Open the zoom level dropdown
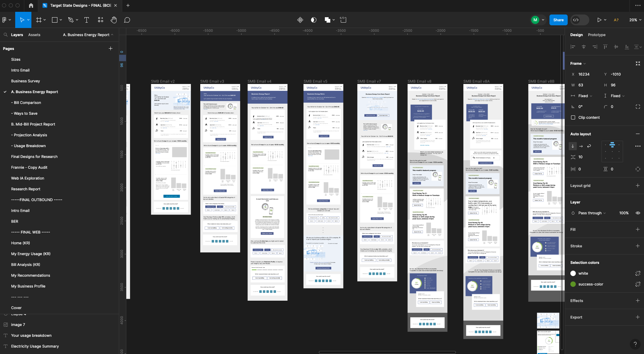Screen dimensions: 644x354 [x=635, y=20]
